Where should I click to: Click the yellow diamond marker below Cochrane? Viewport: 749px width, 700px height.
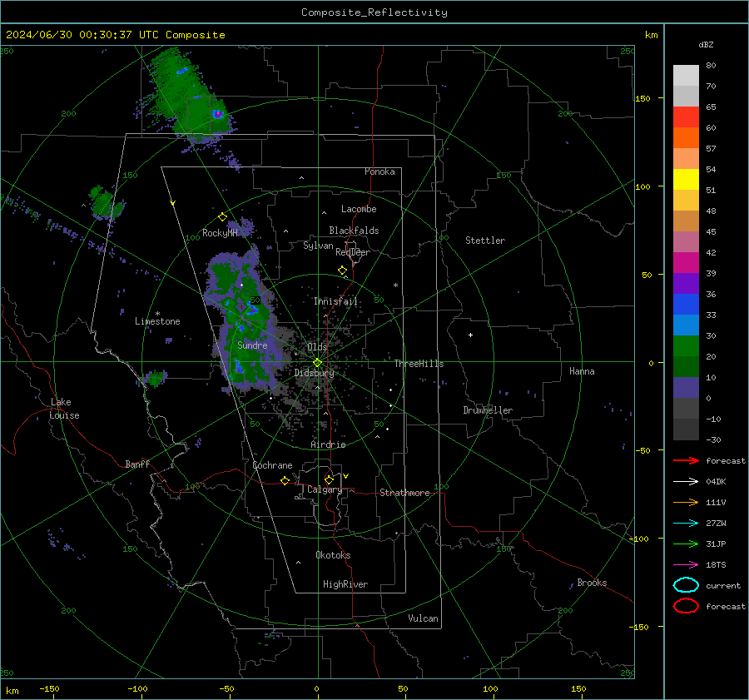(x=285, y=481)
